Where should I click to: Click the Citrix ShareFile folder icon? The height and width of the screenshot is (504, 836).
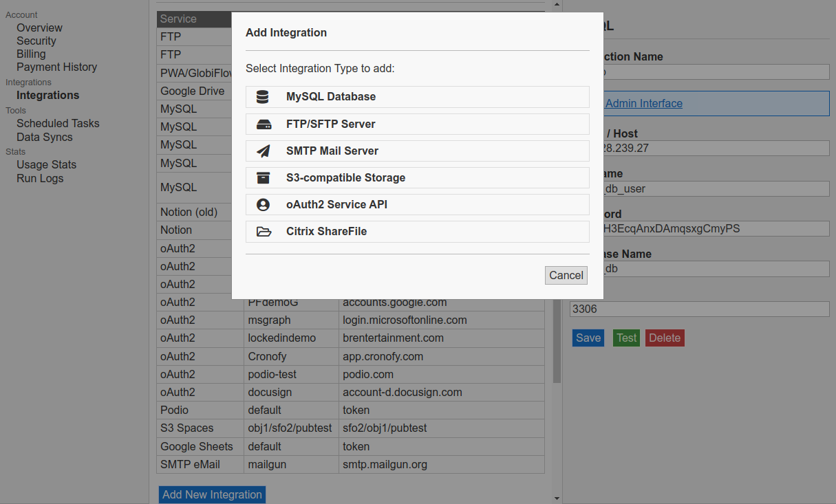click(x=264, y=232)
